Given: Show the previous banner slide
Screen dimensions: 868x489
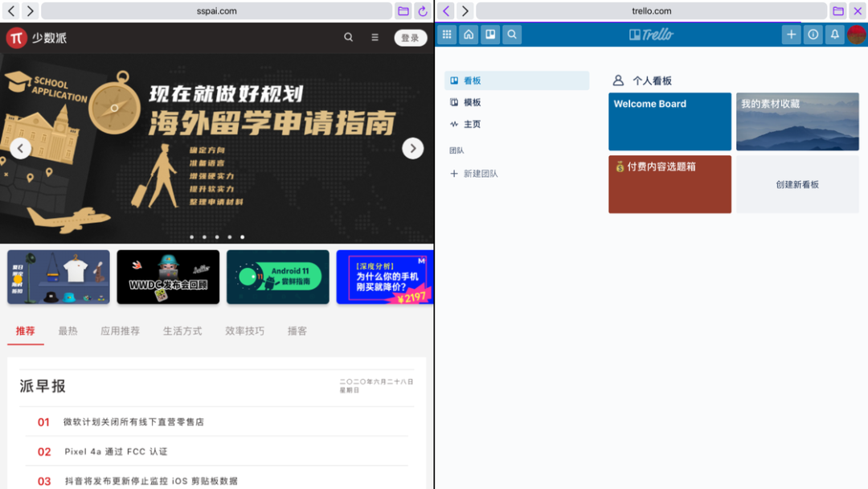Looking at the screenshot, I should click(x=20, y=149).
